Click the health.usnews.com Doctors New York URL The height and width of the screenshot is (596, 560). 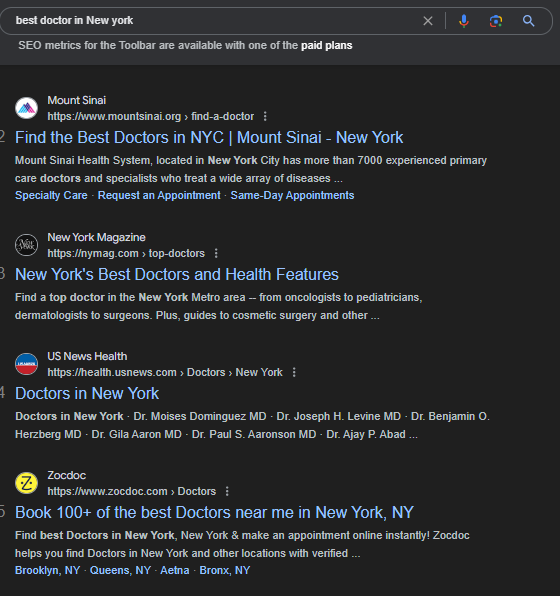[165, 372]
